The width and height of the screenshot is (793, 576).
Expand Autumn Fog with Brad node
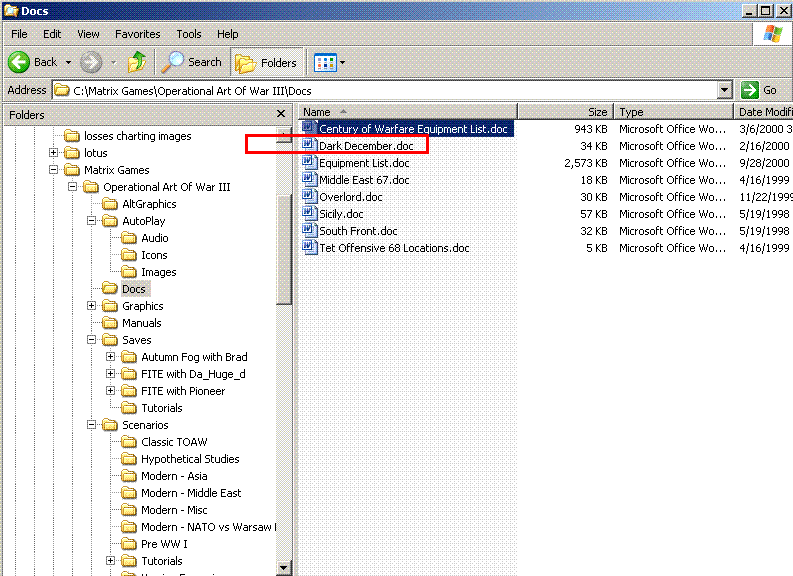coord(111,357)
